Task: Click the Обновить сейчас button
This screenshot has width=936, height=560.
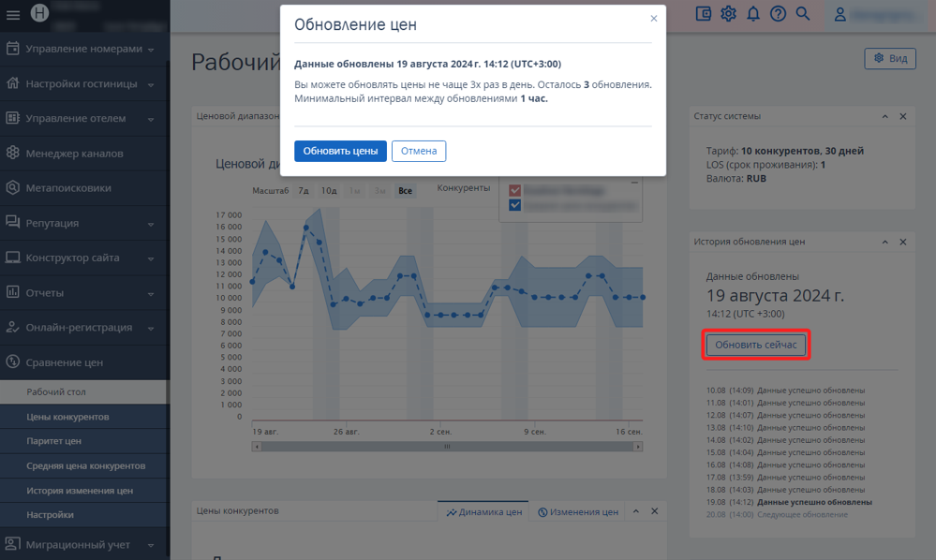Action: (756, 345)
